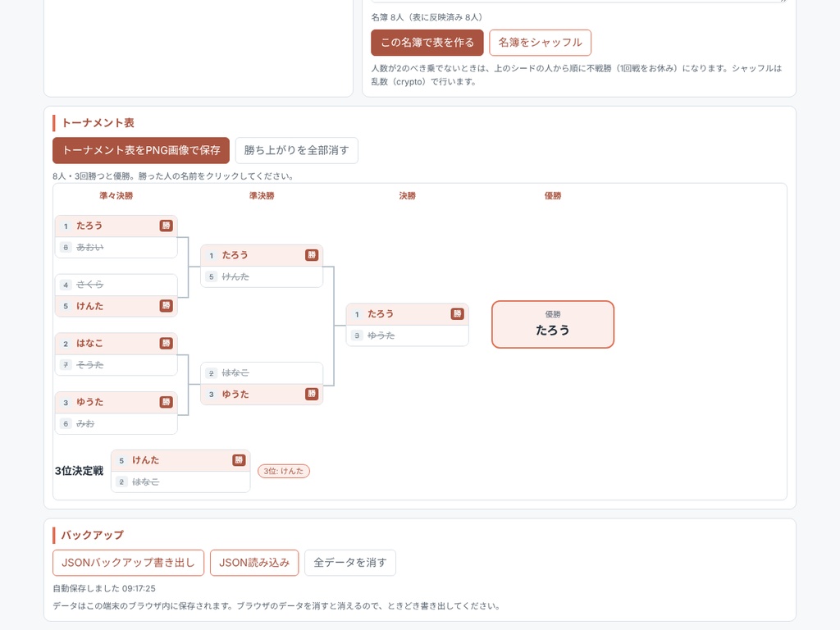
Task: Select たろう in the semifinal match
Action: [x=262, y=256]
